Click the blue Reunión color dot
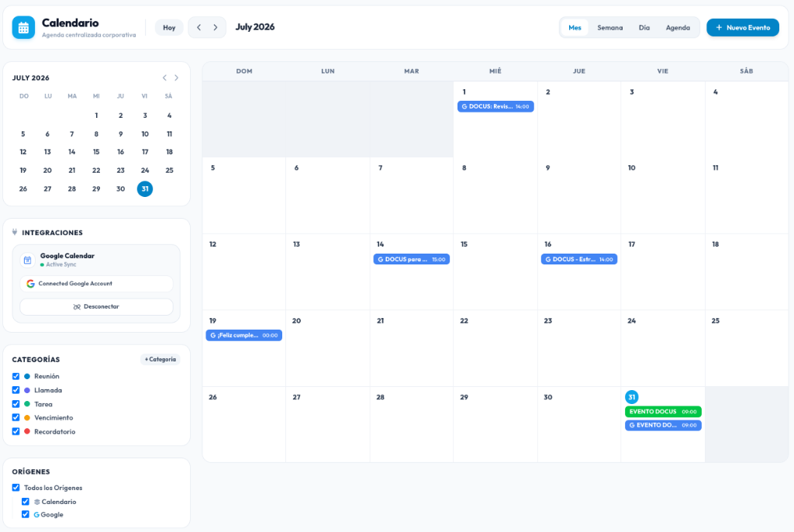The width and height of the screenshot is (794, 532). (x=27, y=376)
